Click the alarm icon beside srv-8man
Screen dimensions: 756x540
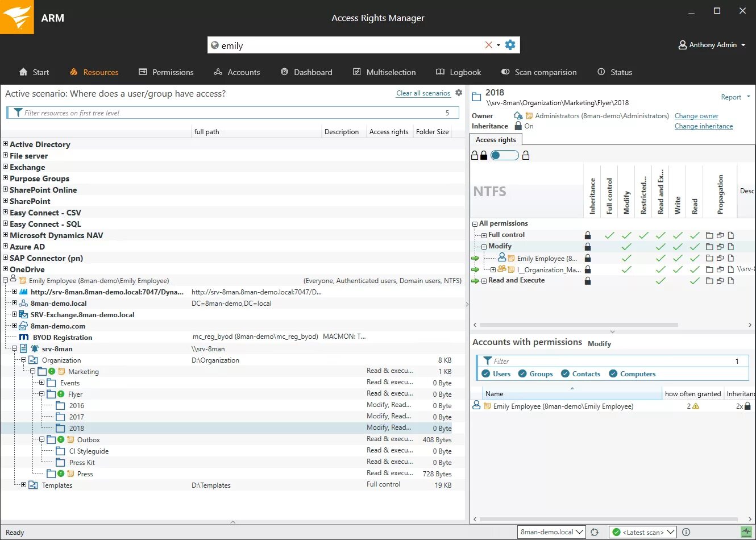(34, 348)
